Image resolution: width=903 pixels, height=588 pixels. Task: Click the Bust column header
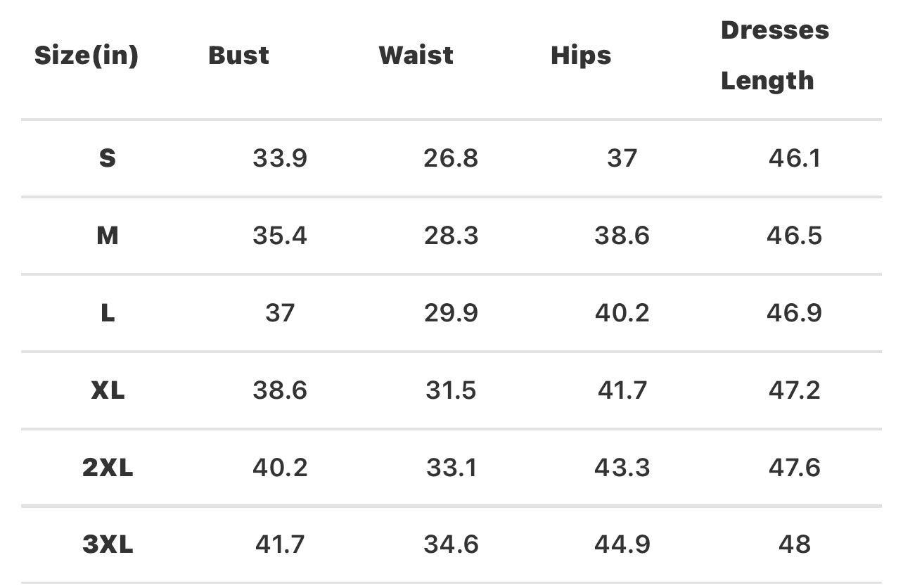(x=238, y=56)
